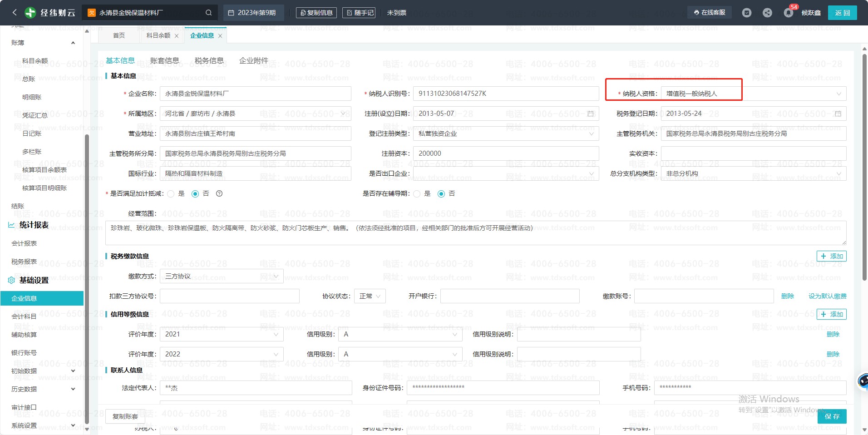Open the floating robot assistant icon
The height and width of the screenshot is (435, 868).
click(x=862, y=381)
